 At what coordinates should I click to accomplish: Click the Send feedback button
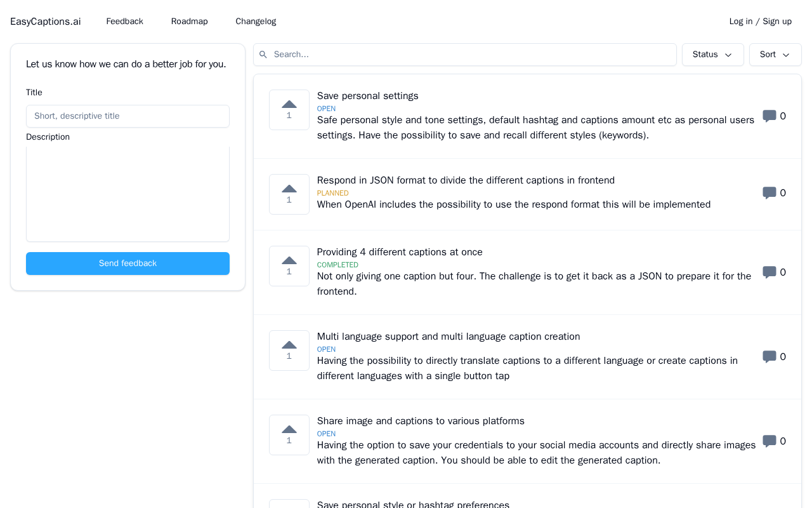[x=128, y=264]
